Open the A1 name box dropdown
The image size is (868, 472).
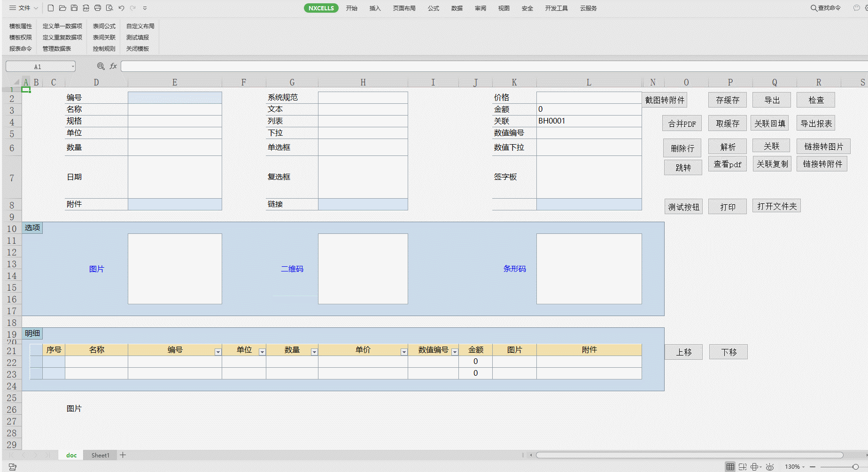[73, 67]
